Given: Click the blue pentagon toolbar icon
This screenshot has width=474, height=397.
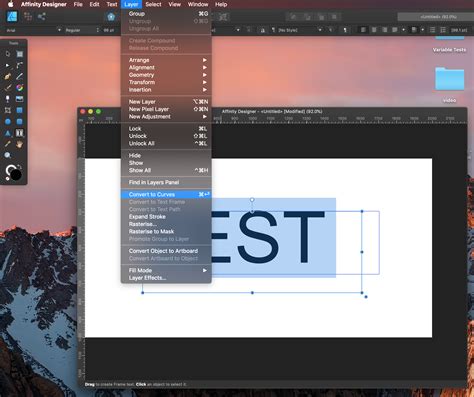Looking at the screenshot, I should tap(111, 17).
